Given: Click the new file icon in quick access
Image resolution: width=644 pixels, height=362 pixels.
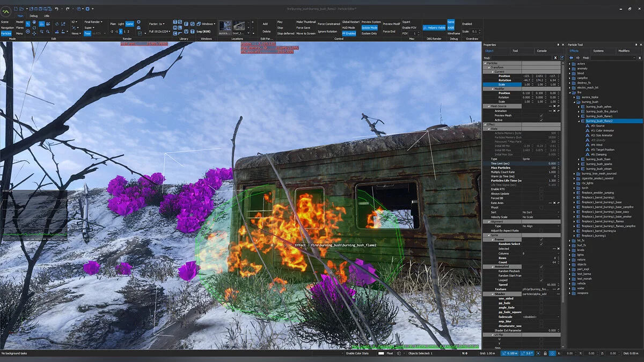Looking at the screenshot, I should click(16, 9).
